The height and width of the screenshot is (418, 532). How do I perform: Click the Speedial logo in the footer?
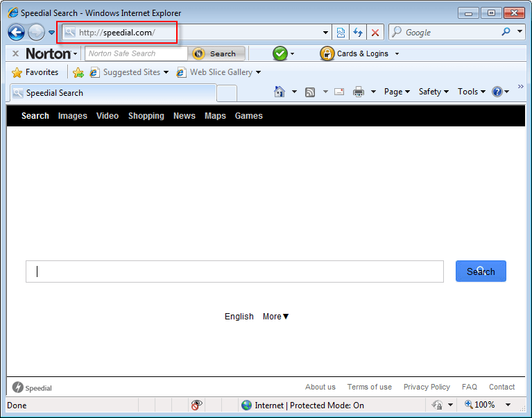click(32, 387)
